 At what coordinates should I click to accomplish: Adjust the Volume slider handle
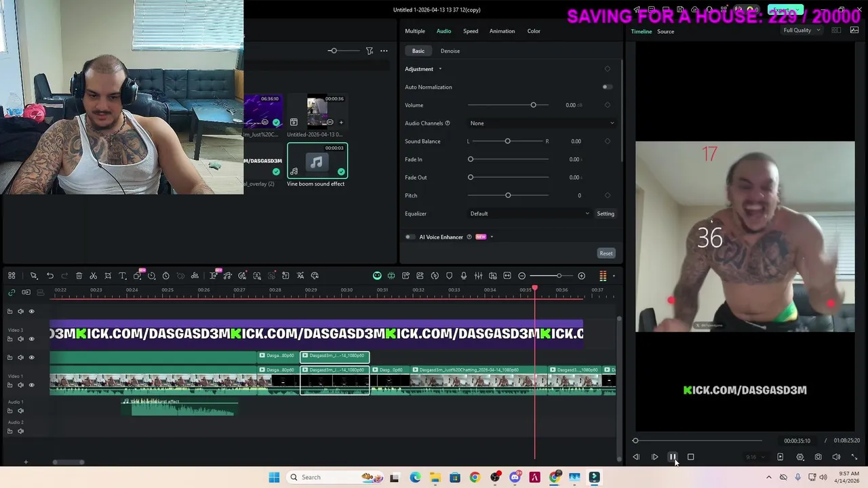(x=533, y=105)
